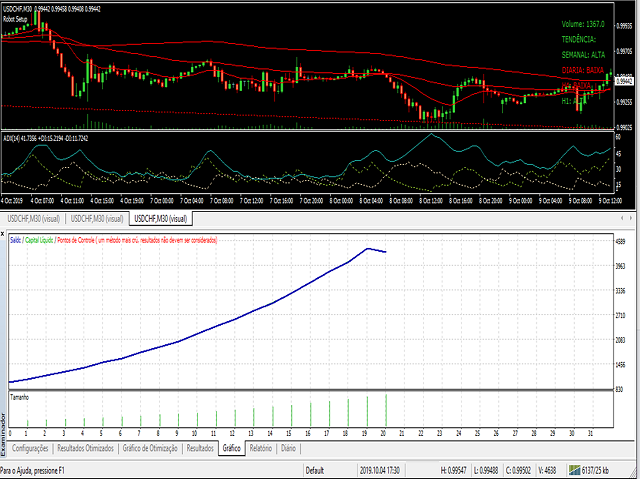The width and height of the screenshot is (640, 480).
Task: Click the 9 Oct 12:00 time label
Action: pyautogui.click(x=610, y=201)
